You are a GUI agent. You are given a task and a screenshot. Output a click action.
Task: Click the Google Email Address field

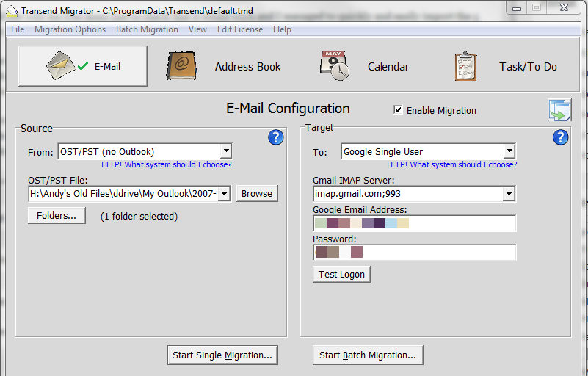414,223
